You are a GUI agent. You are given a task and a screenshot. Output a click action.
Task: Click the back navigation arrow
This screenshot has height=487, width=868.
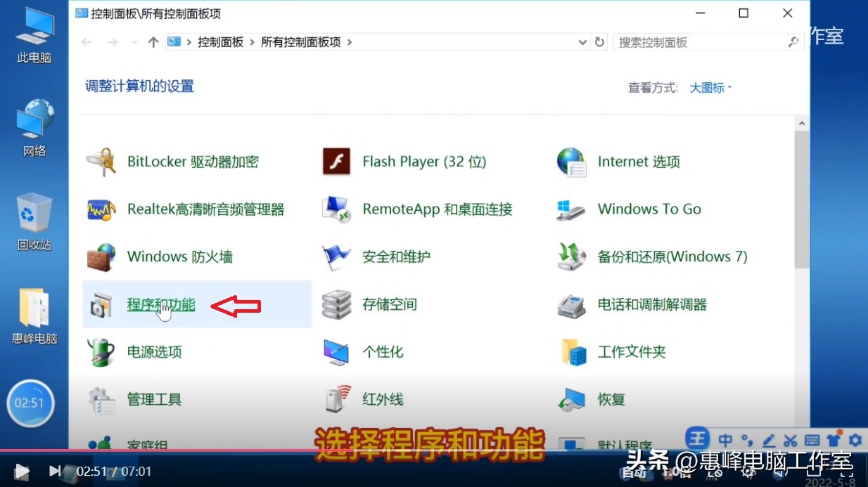click(86, 41)
